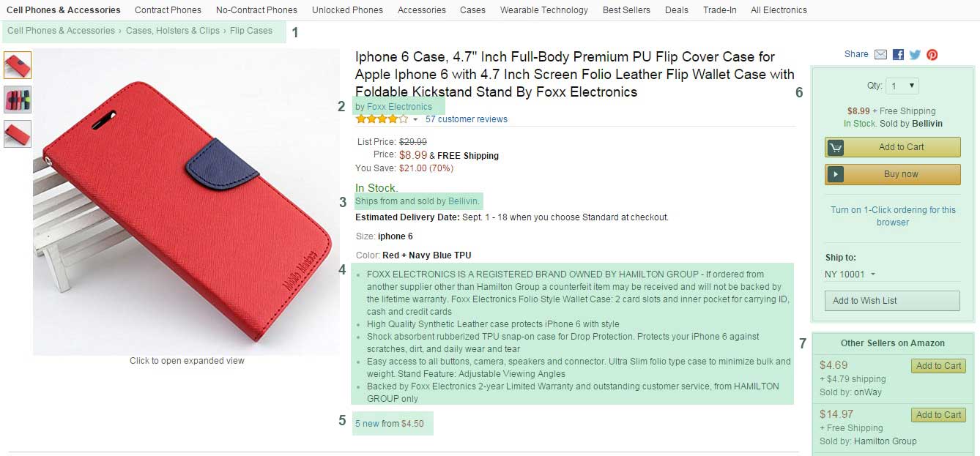
Task: Share on Pinterest icon
Action: coord(932,55)
